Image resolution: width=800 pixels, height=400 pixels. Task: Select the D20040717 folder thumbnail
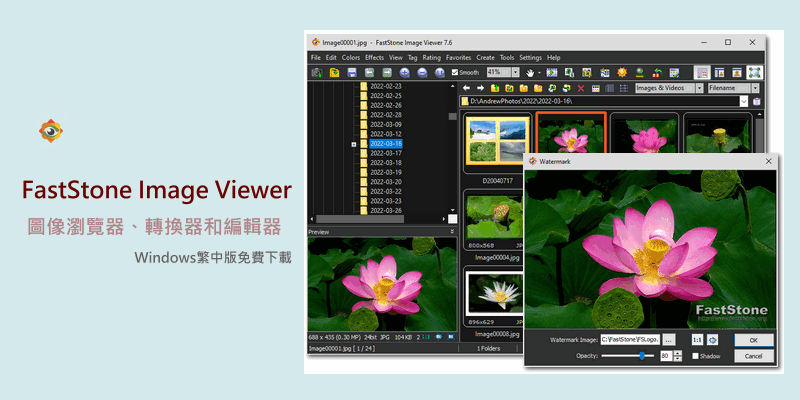coord(497,144)
